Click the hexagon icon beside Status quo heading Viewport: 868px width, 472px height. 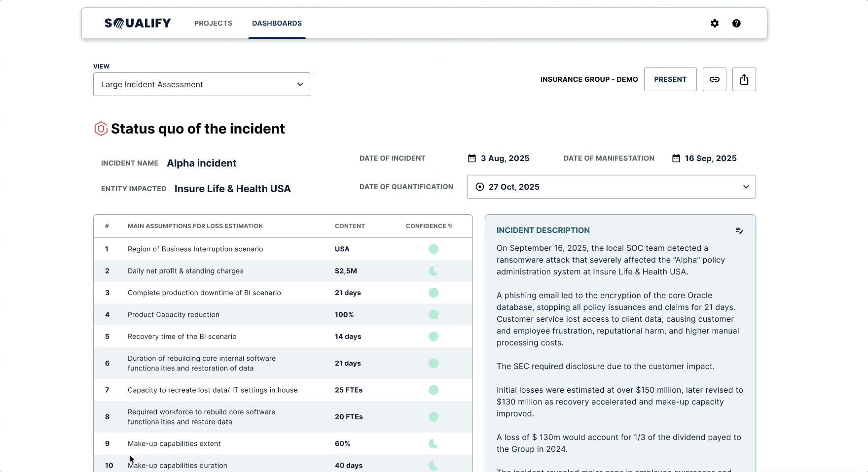coord(101,129)
